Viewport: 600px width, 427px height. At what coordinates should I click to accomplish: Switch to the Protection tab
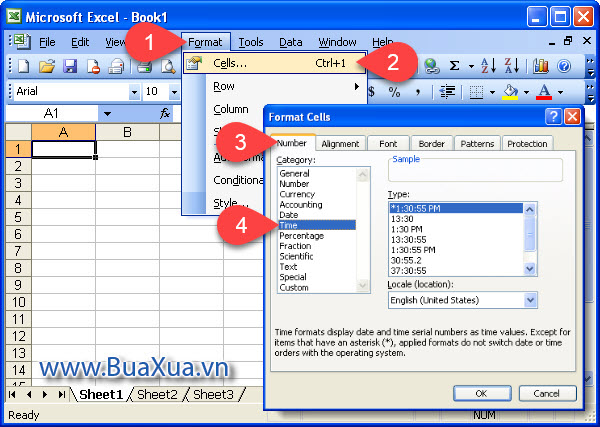[527, 143]
